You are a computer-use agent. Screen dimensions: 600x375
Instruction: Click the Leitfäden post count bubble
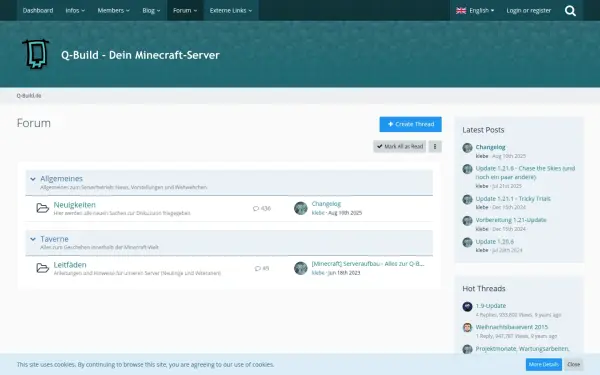click(262, 268)
